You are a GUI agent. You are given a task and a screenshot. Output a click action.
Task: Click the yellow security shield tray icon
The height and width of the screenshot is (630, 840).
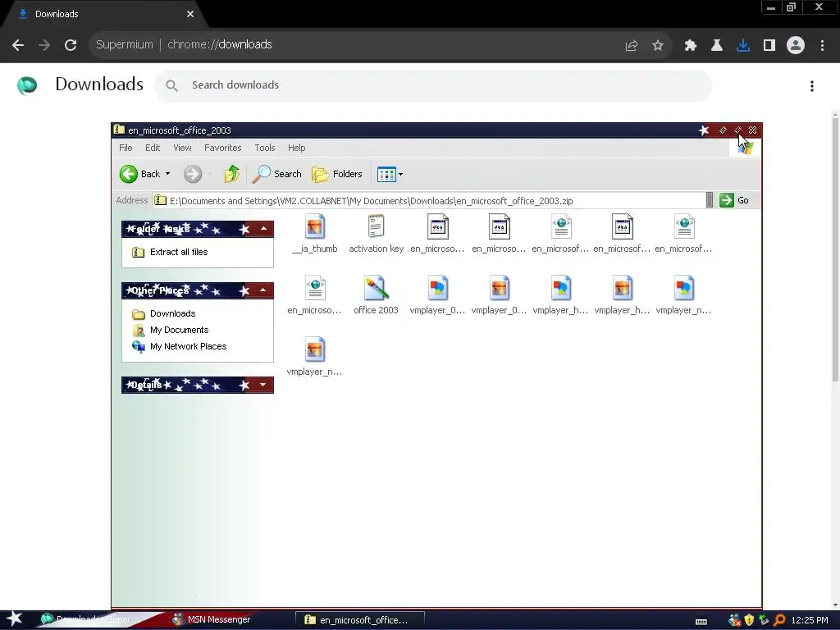[750, 620]
